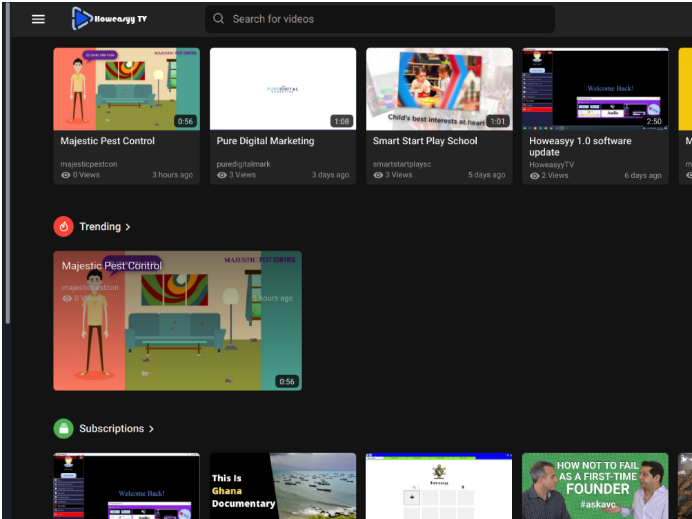Click the Howeasyy 1.0 software update title
This screenshot has width=692, height=519.
580,147
